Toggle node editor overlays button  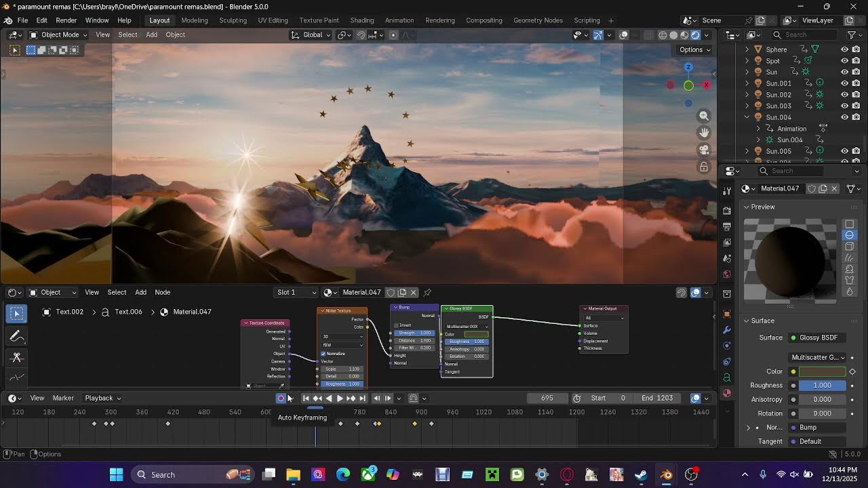[x=695, y=292]
